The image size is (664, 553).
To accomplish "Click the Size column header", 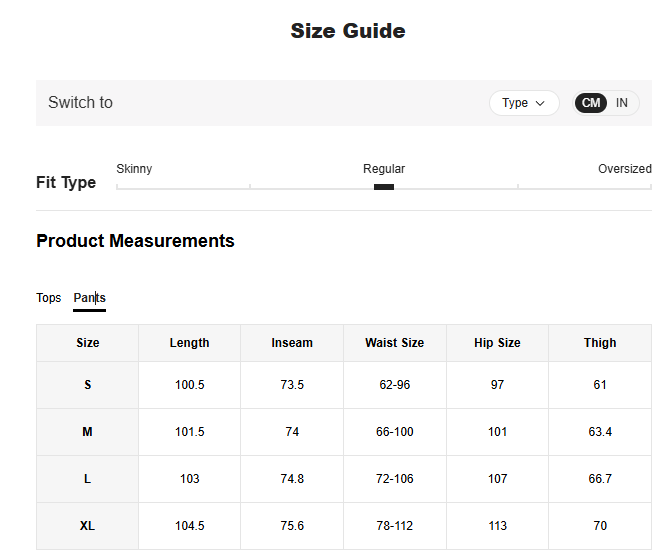I will (88, 343).
